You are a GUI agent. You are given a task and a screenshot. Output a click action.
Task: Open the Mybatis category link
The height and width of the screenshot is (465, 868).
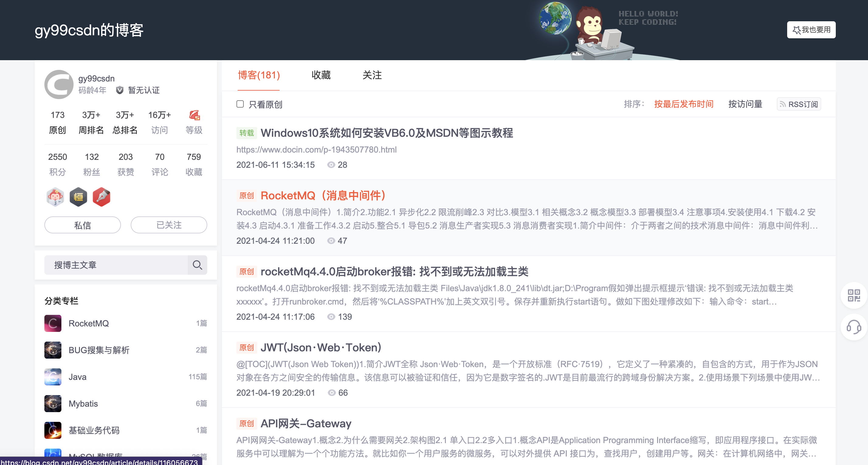coord(83,404)
